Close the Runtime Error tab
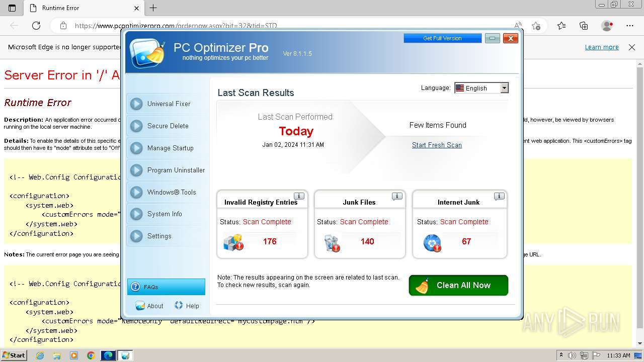644x362 pixels. point(137,8)
